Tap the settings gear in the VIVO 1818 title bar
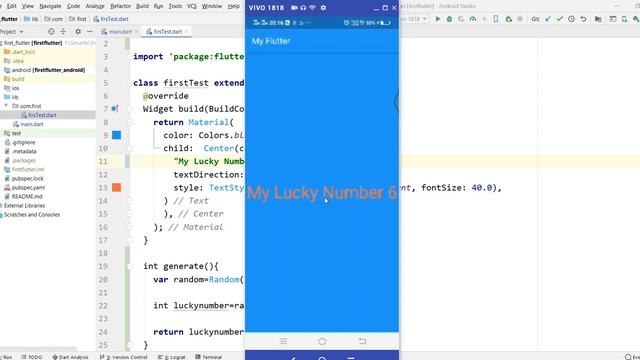Image resolution: width=640 pixels, height=360 pixels. pyautogui.click(x=323, y=8)
